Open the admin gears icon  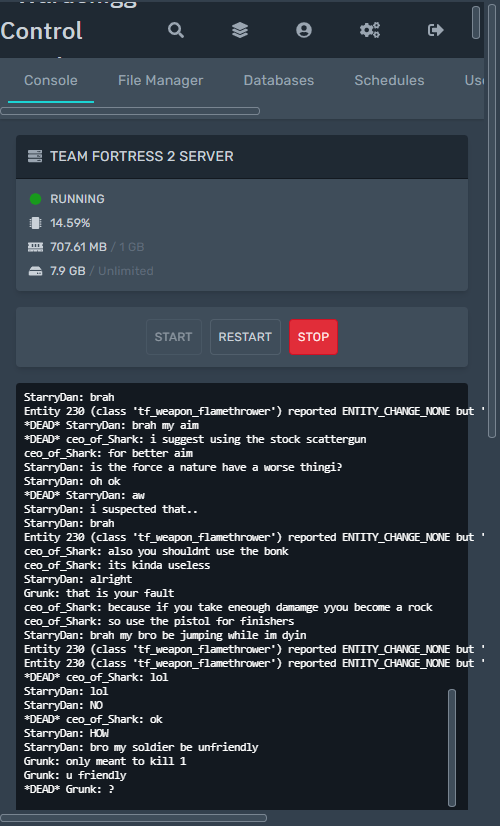coord(370,30)
